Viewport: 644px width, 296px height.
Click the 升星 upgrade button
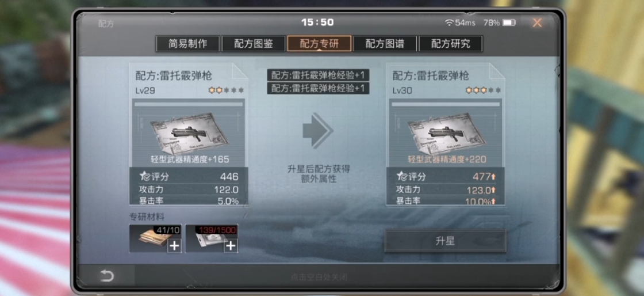[445, 241]
